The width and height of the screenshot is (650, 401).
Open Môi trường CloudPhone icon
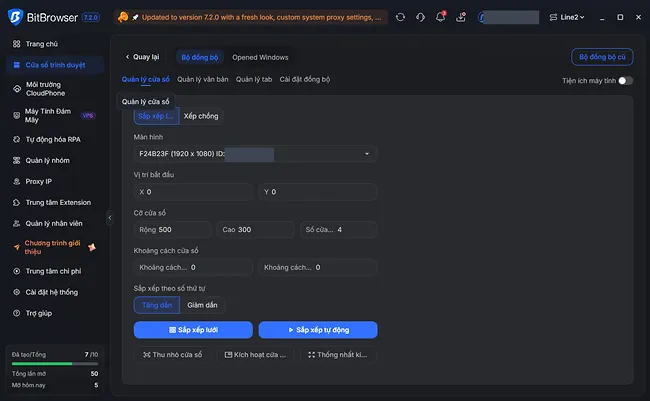[17, 89]
